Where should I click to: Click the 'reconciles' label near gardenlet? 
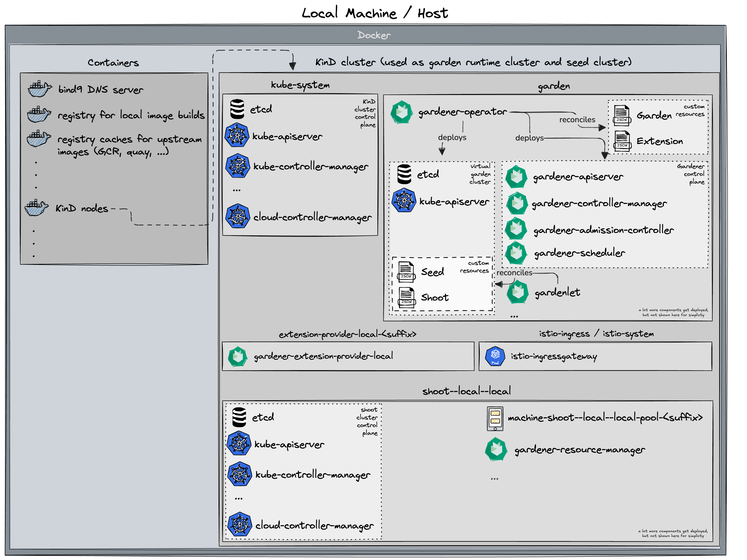point(514,272)
